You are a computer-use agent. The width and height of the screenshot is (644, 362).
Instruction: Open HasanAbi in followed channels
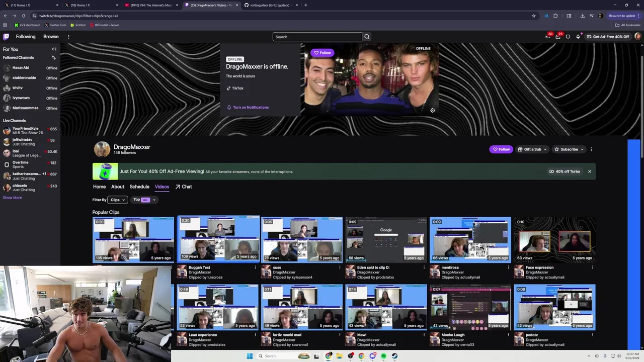click(30, 68)
